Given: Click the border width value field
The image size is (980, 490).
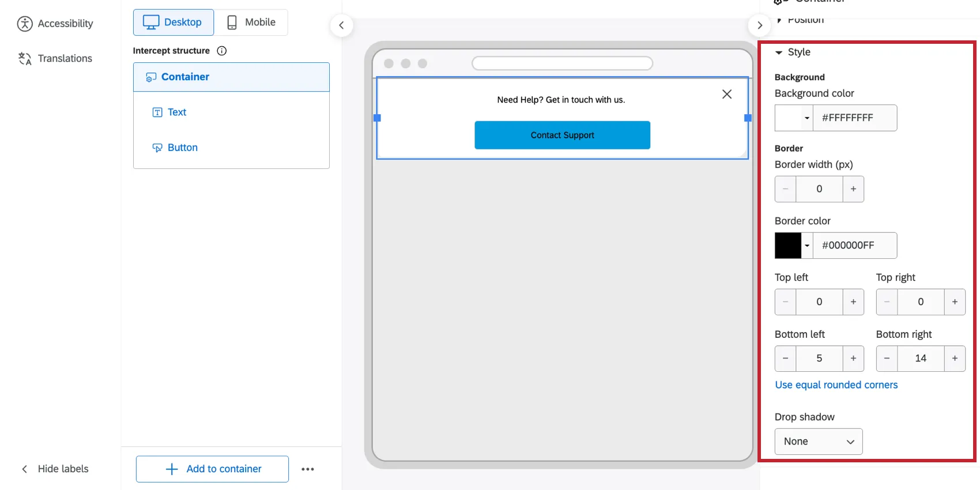Looking at the screenshot, I should pyautogui.click(x=819, y=189).
